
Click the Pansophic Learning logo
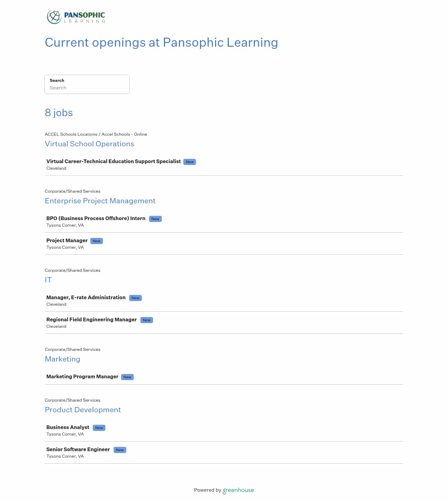coord(75,17)
